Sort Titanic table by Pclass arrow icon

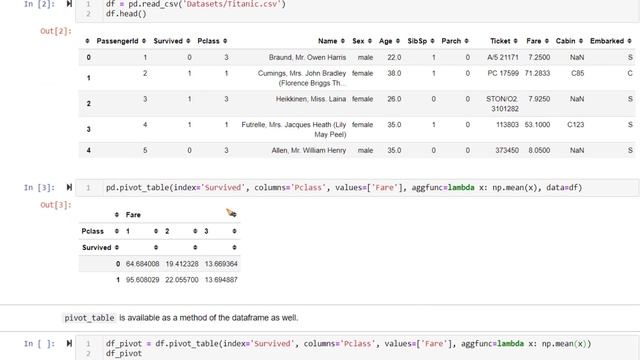(225, 41)
